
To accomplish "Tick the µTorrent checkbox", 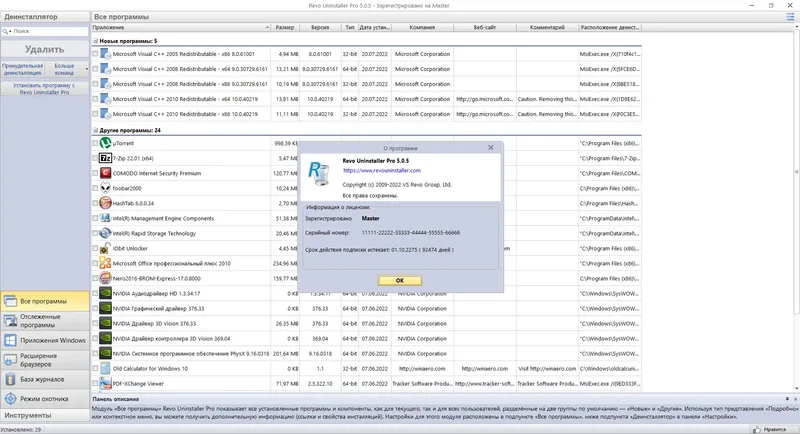I will (95, 143).
